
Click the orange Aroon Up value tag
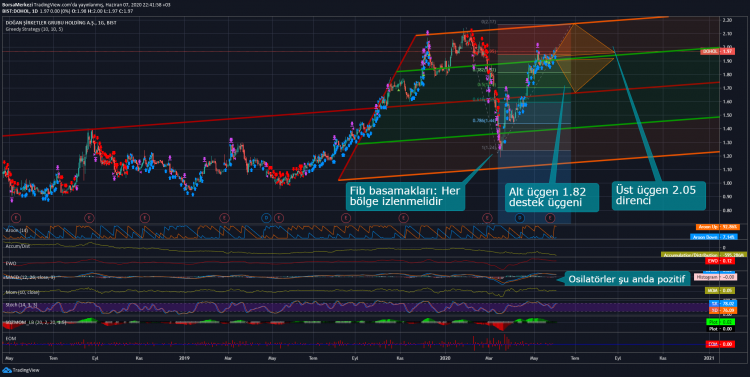click(x=717, y=227)
